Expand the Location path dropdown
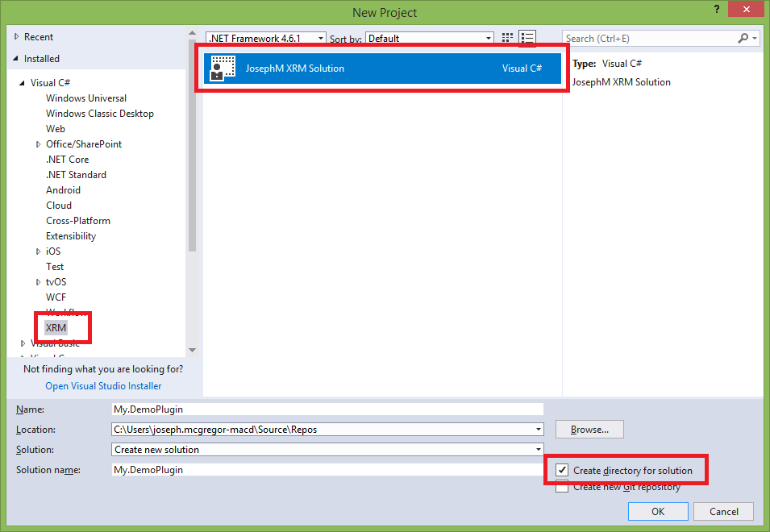770x532 pixels. click(538, 430)
